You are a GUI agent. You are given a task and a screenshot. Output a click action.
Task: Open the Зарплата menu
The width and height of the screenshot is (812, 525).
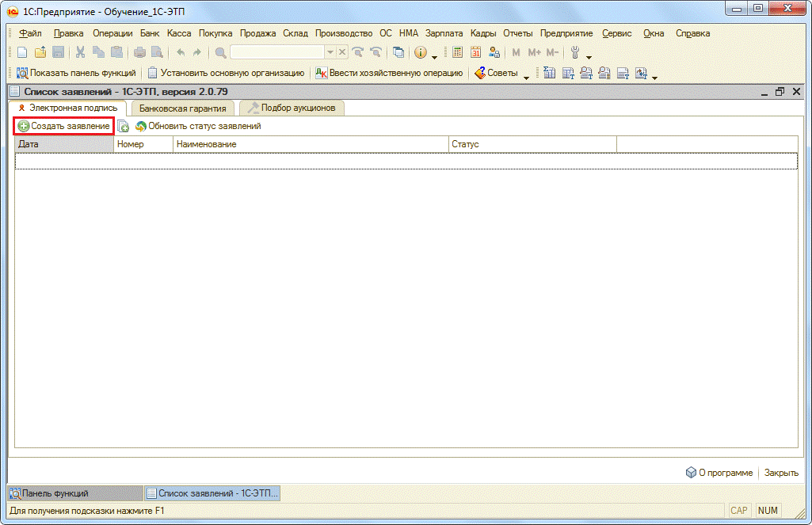[444, 33]
